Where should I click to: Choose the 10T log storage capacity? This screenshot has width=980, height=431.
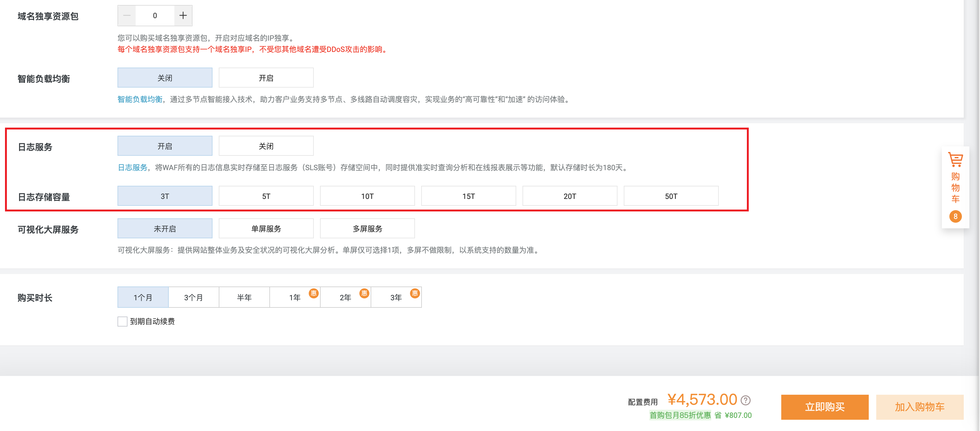(367, 196)
